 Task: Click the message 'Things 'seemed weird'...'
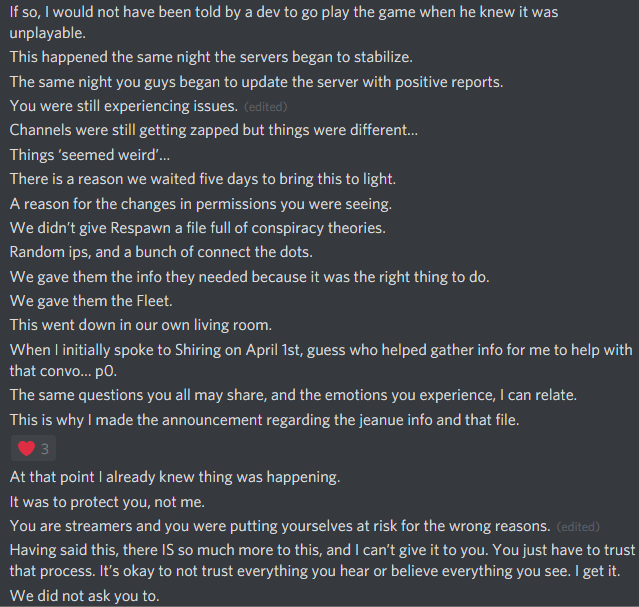click(90, 154)
